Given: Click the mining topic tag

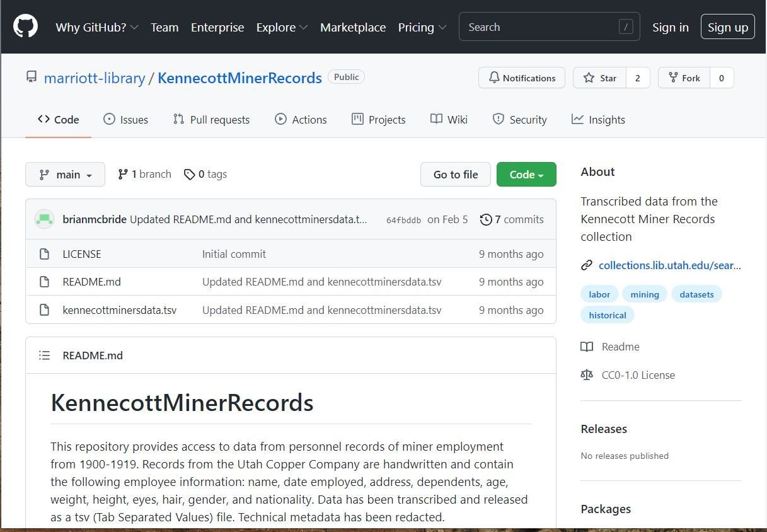Looking at the screenshot, I should coord(645,294).
